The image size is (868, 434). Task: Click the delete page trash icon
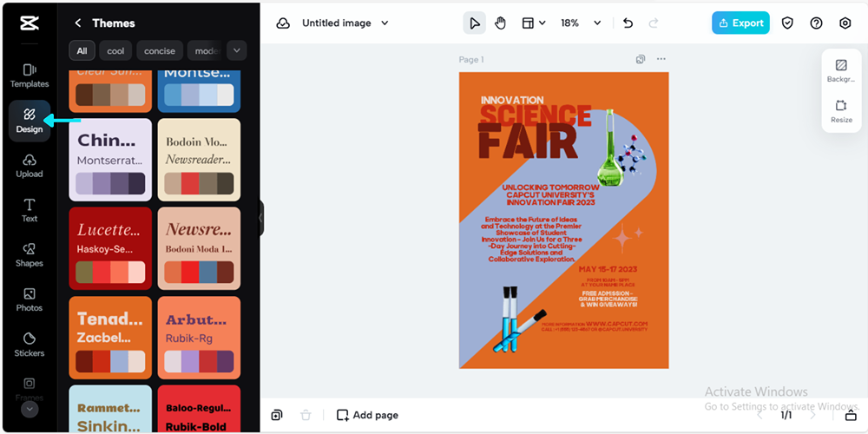306,415
